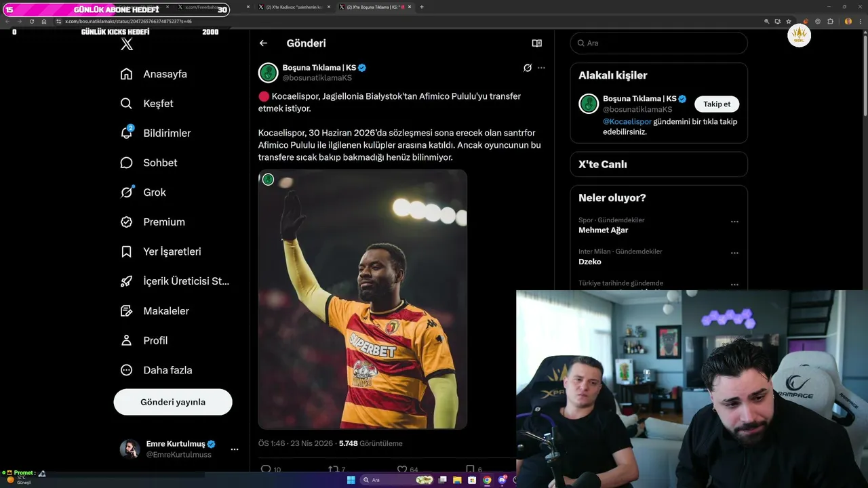Open File Explorer from the taskbar
This screenshot has width=868, height=488.
457,480
